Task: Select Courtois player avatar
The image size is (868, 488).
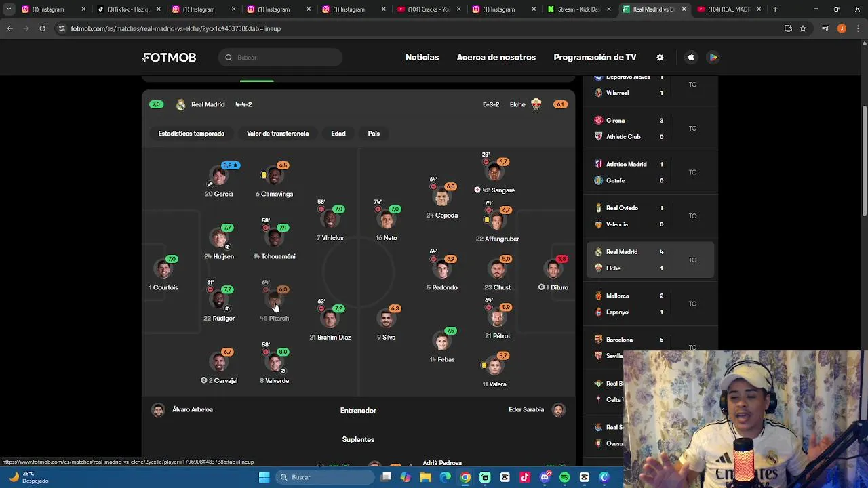Action: tap(163, 269)
